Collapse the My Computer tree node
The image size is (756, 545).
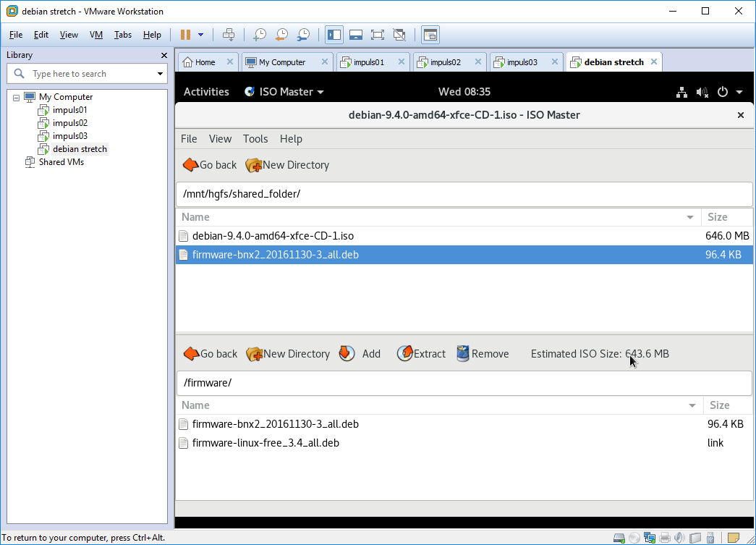click(x=17, y=98)
